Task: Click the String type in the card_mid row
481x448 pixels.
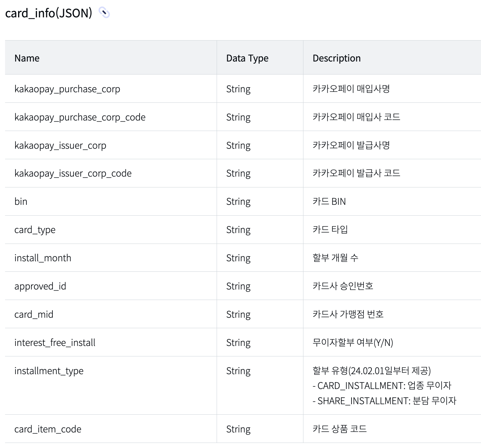Action: [x=238, y=314]
